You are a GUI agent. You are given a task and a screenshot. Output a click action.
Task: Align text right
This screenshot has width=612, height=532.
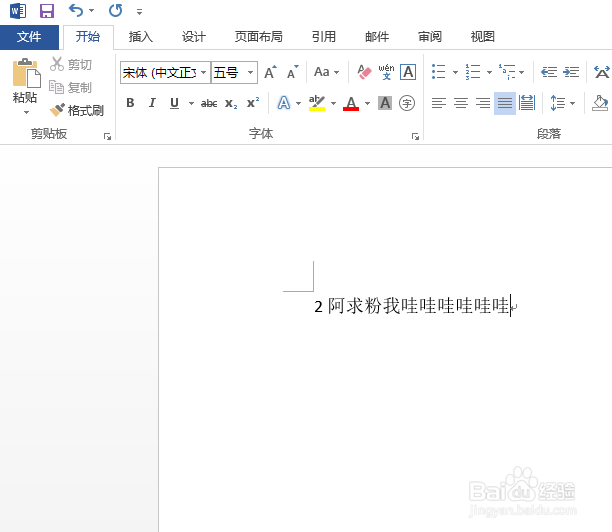tap(483, 103)
